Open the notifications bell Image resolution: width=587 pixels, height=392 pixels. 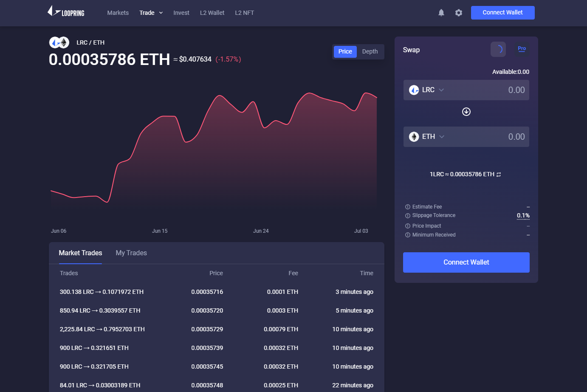[x=441, y=13]
